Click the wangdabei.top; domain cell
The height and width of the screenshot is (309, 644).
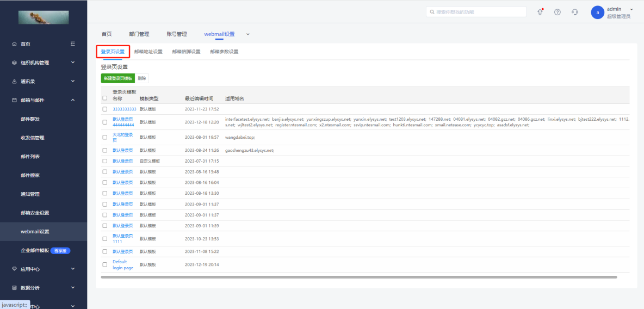click(240, 137)
